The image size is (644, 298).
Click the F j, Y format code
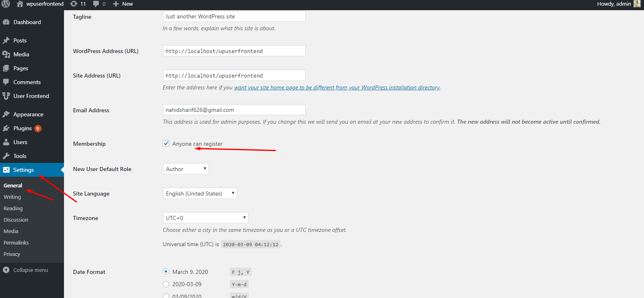[240, 272]
